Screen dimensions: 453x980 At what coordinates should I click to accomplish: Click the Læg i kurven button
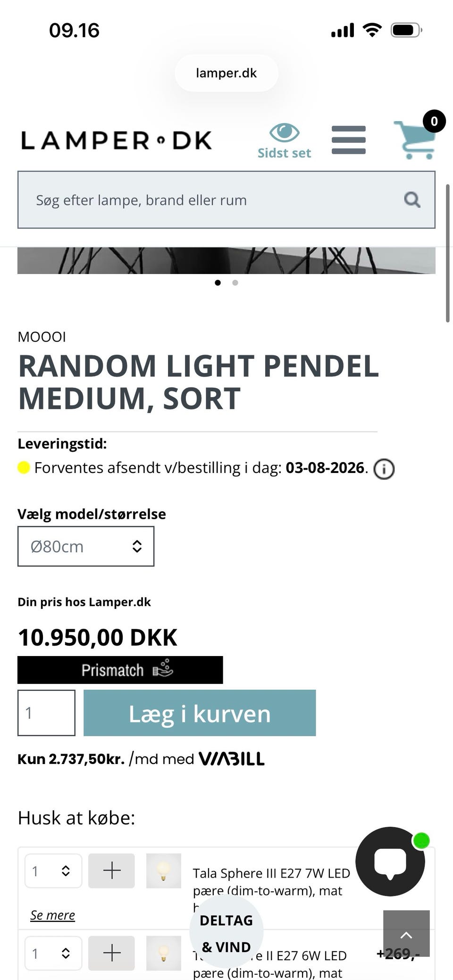[x=200, y=713]
